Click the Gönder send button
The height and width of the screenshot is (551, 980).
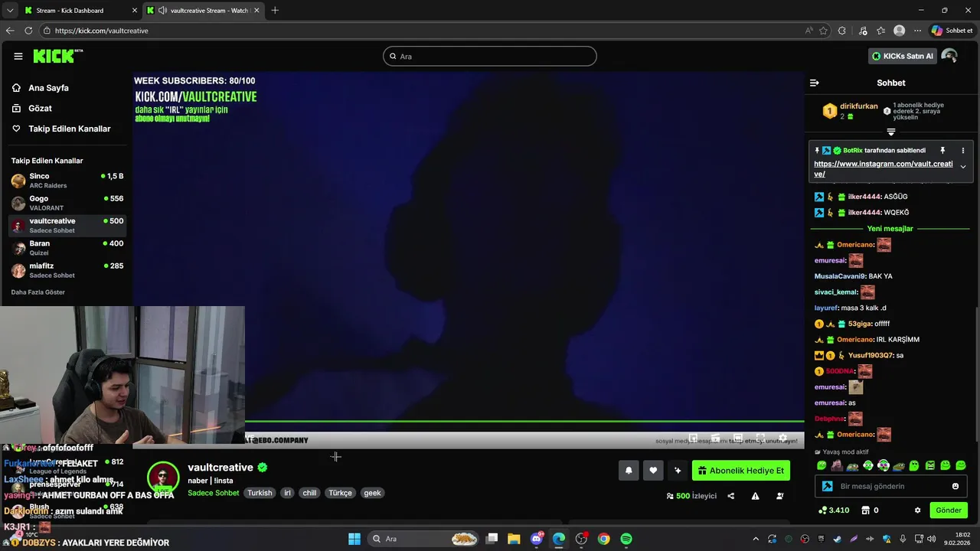(948, 510)
